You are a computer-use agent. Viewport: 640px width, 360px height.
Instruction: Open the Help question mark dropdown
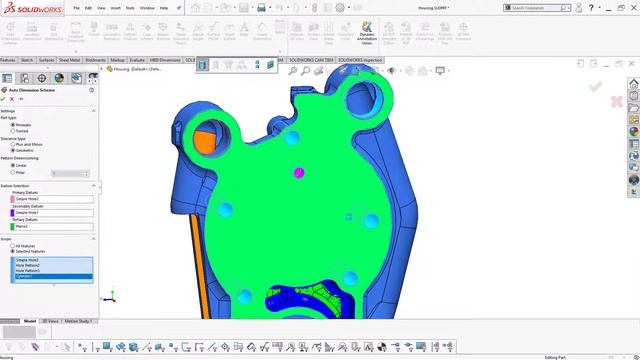pos(599,8)
